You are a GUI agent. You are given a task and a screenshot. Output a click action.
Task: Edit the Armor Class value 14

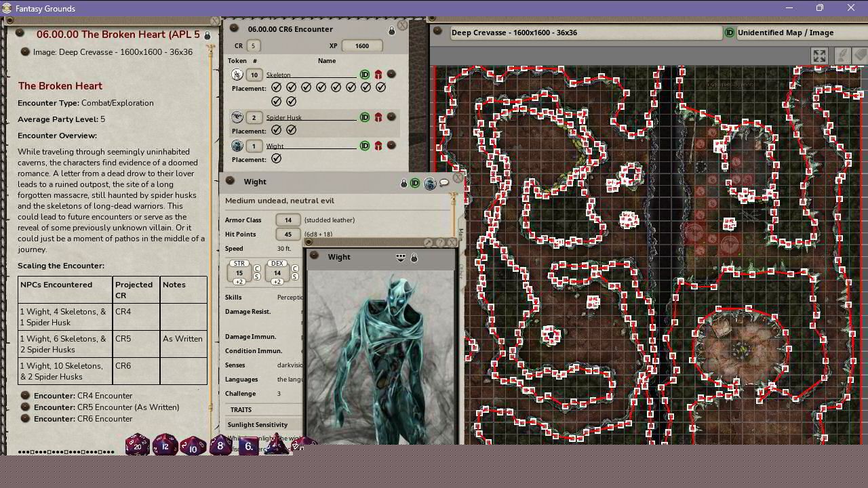tap(288, 220)
